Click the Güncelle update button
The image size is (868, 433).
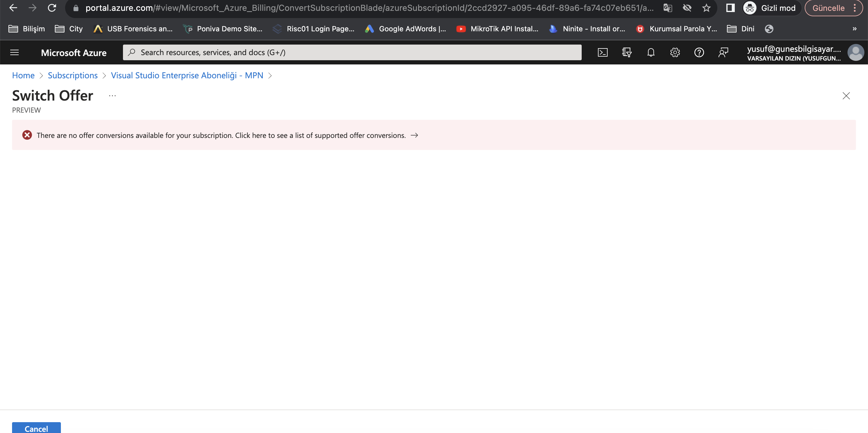(x=828, y=8)
